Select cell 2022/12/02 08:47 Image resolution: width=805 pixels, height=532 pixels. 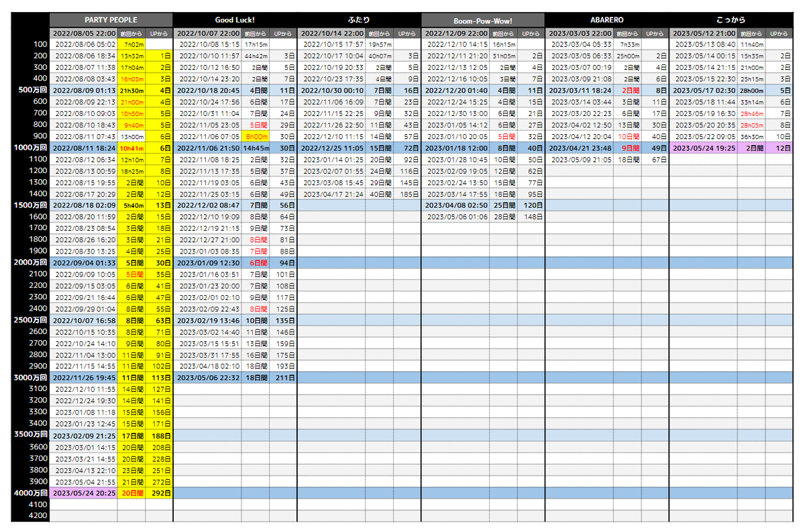208,205
